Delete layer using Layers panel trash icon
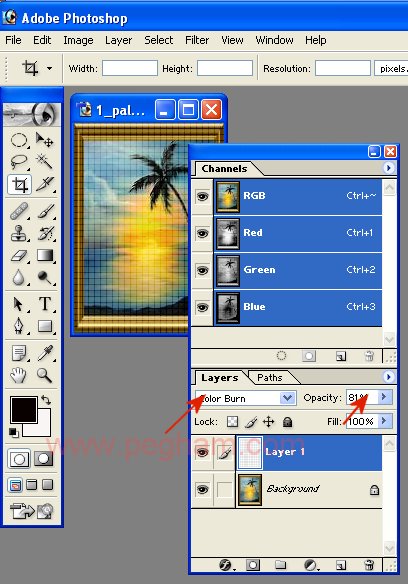This screenshot has width=408, height=584. point(369,565)
